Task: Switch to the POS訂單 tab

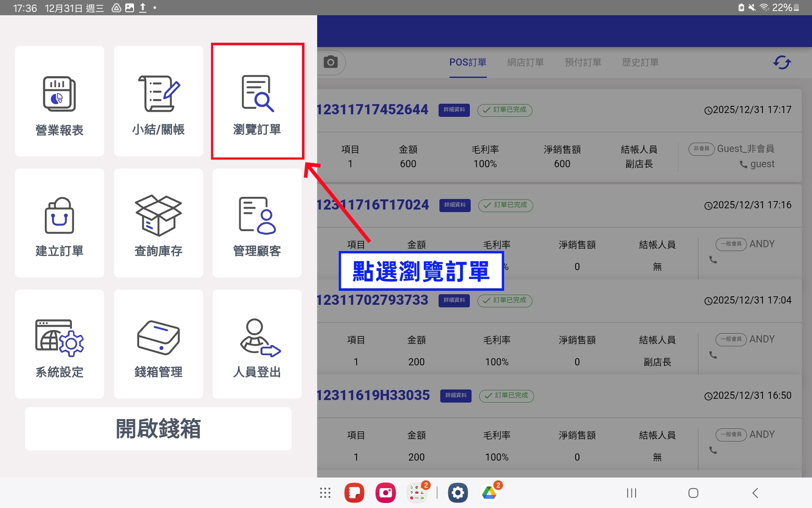Action: 468,63
